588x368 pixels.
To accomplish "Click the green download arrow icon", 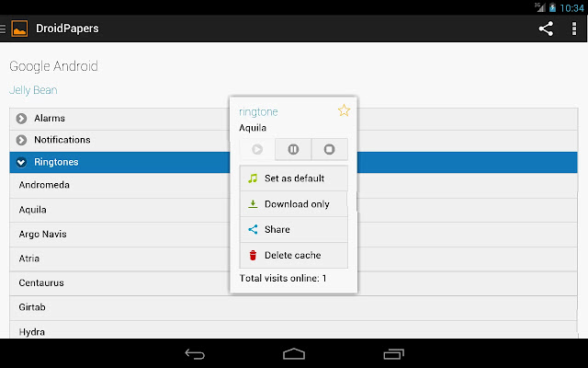I will pos(253,204).
